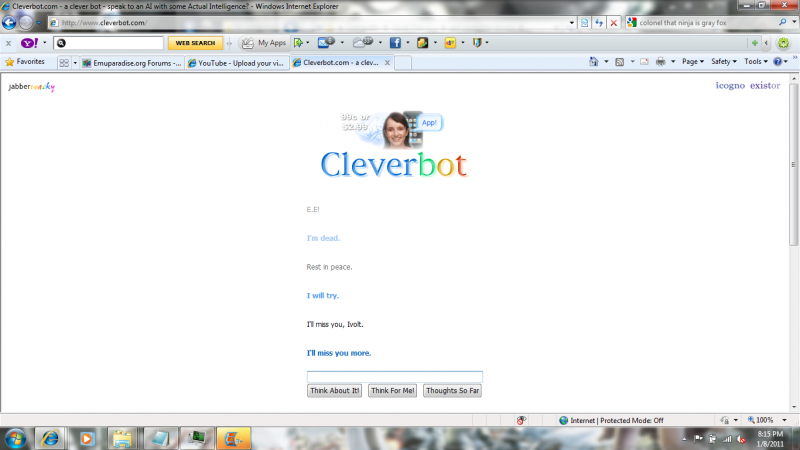The image size is (800, 450).
Task: Click the muted volume icon in system tray
Action: (x=741, y=439)
